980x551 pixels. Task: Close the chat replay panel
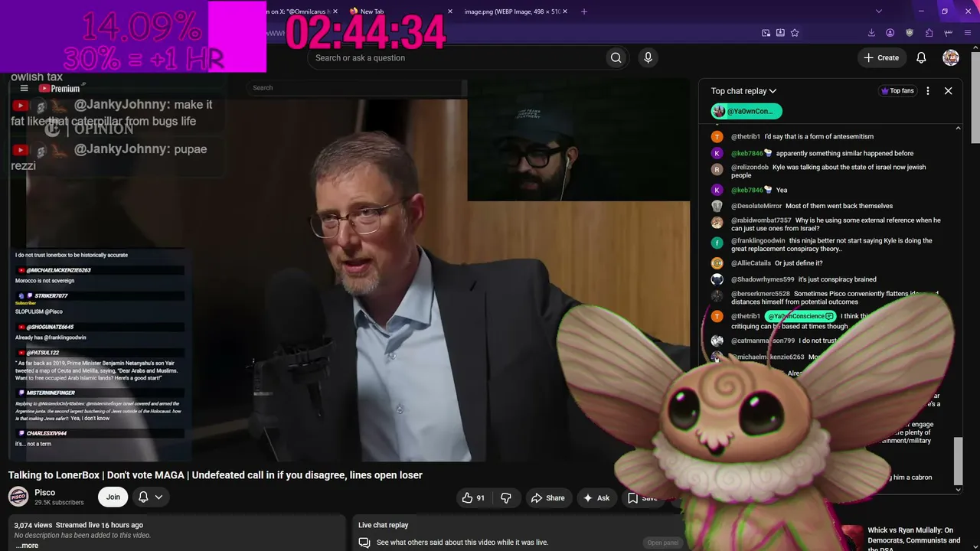pos(948,91)
